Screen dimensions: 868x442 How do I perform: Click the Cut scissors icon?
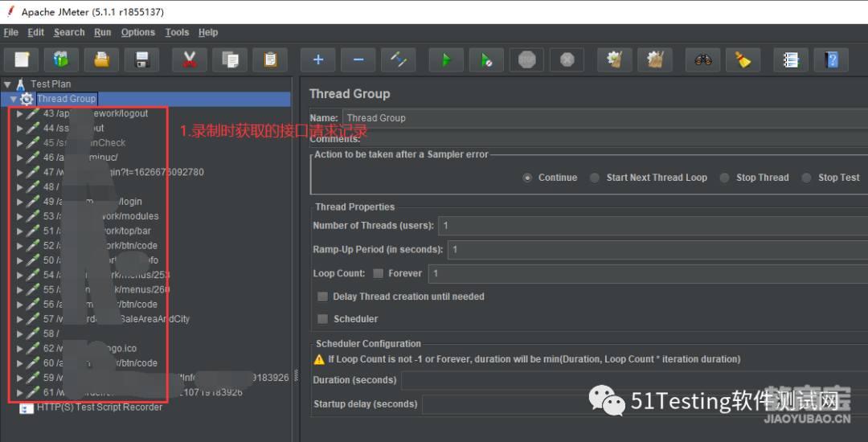(190, 59)
